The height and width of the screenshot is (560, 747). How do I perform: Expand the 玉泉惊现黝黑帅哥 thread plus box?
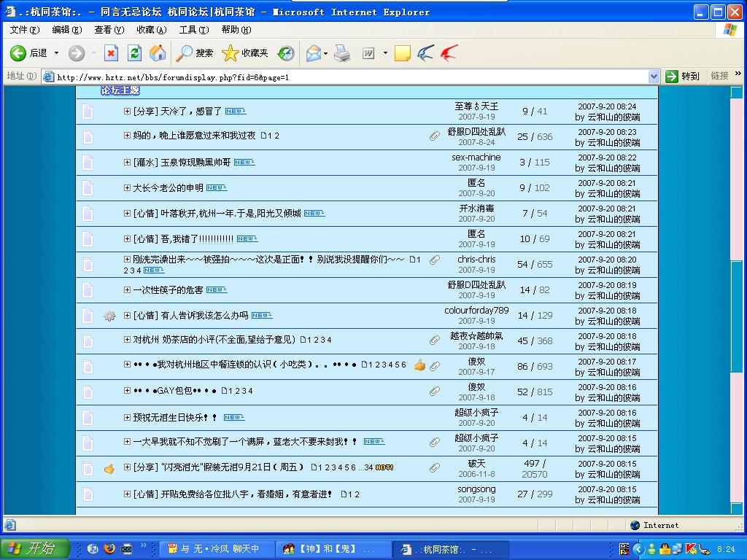pyautogui.click(x=127, y=163)
